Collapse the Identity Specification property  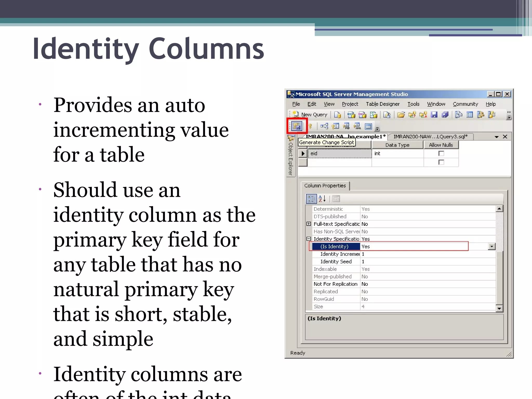(x=309, y=239)
